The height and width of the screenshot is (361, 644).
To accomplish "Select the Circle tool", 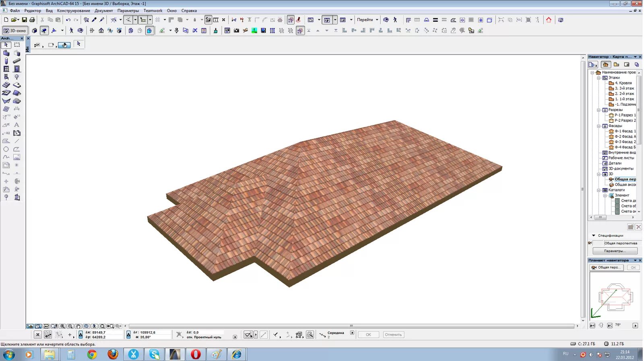I will point(6,149).
